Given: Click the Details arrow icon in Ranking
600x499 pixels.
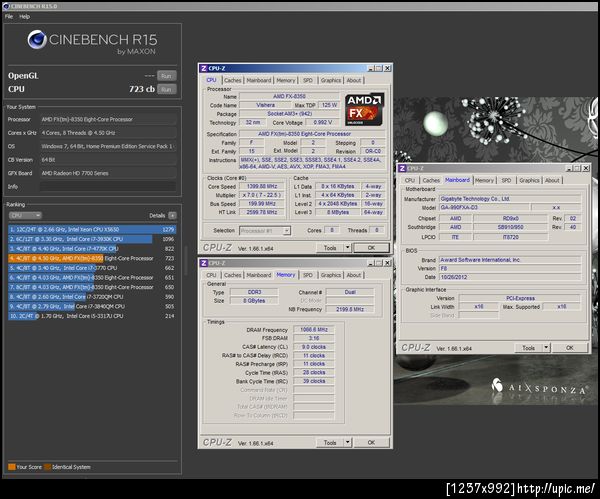Looking at the screenshot, I should click(x=173, y=215).
